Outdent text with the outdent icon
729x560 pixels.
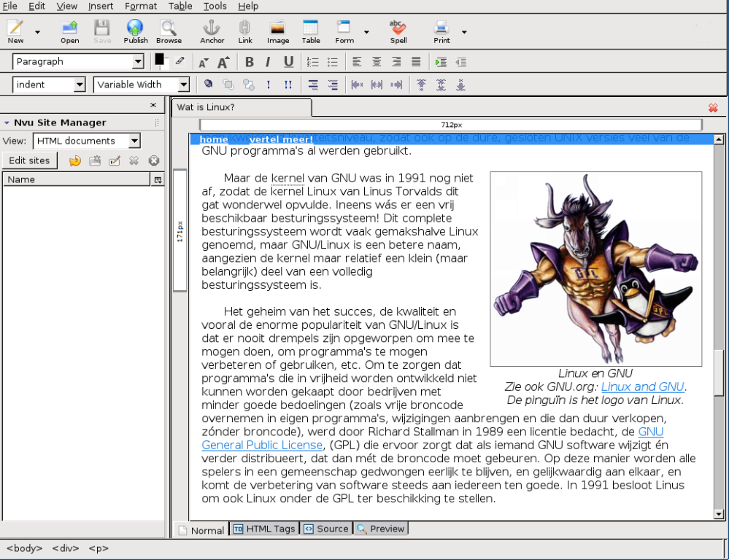[460, 62]
